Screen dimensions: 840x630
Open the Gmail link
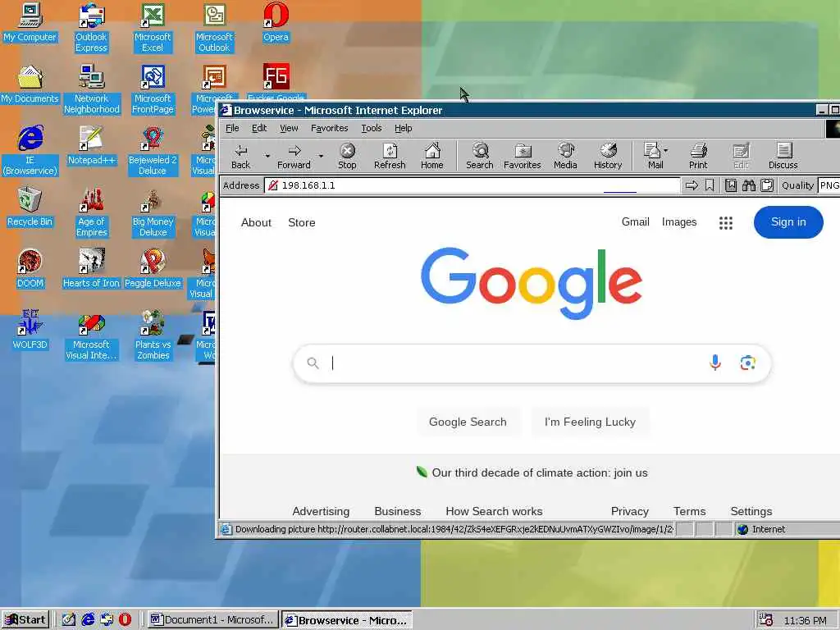click(636, 221)
